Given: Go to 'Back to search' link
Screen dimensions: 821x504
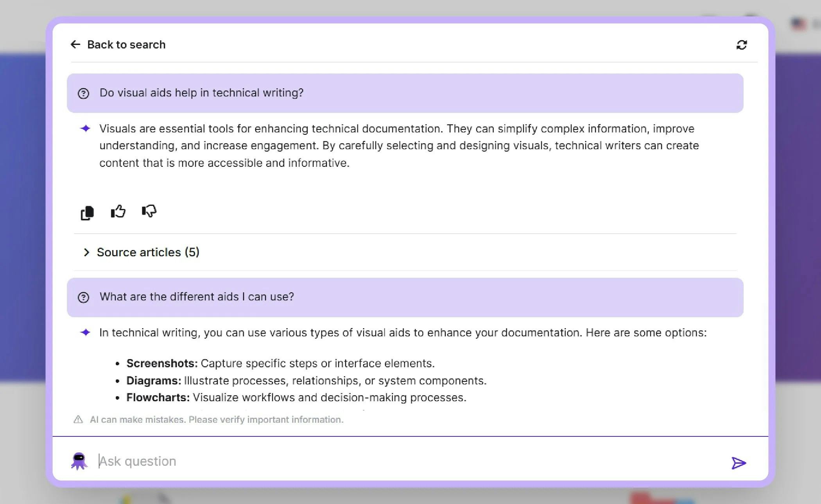Looking at the screenshot, I should [126, 45].
